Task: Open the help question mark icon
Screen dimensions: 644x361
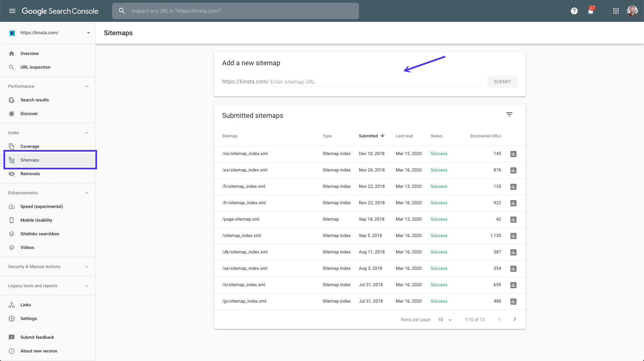Action: click(574, 11)
